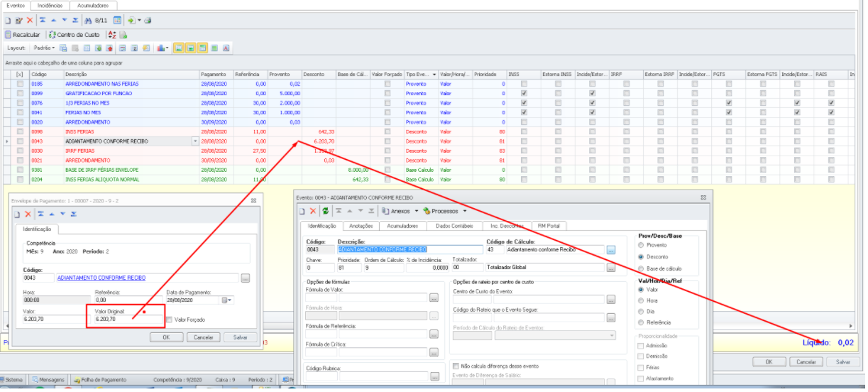868x392 pixels.
Task: Select the Provento radio button
Action: [x=642, y=244]
